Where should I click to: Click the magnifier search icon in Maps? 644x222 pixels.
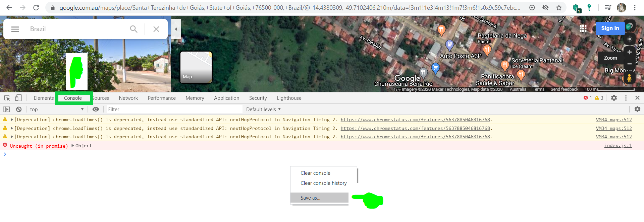133,29
